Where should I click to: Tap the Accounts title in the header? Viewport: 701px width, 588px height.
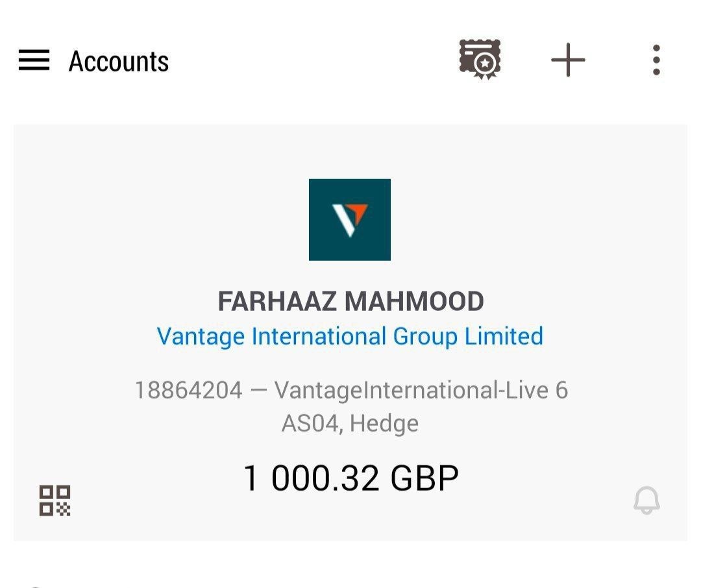[x=119, y=62]
